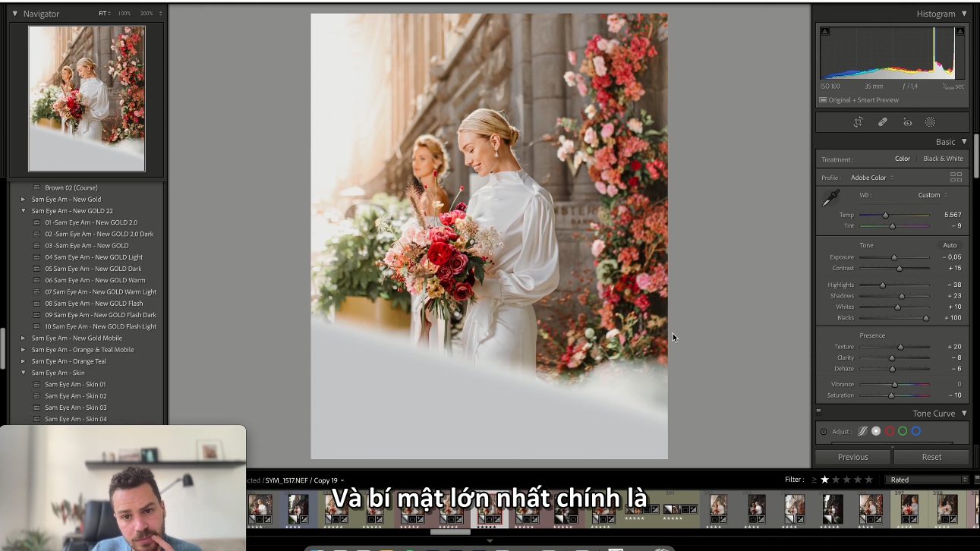This screenshot has height=551, width=980.
Task: Select the Red Eye Correction tool
Action: [906, 121]
